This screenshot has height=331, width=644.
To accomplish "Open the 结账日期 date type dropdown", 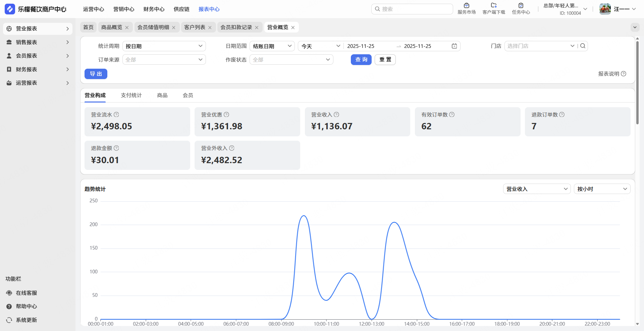I will [x=272, y=46].
